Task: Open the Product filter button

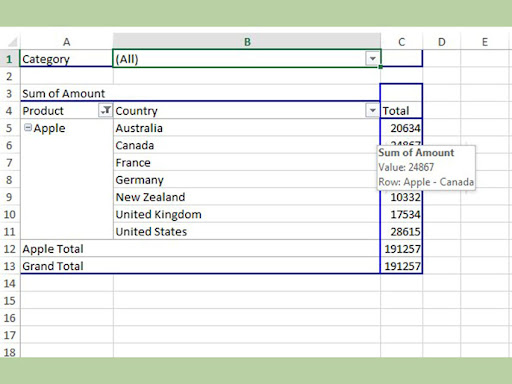Action: [105, 110]
